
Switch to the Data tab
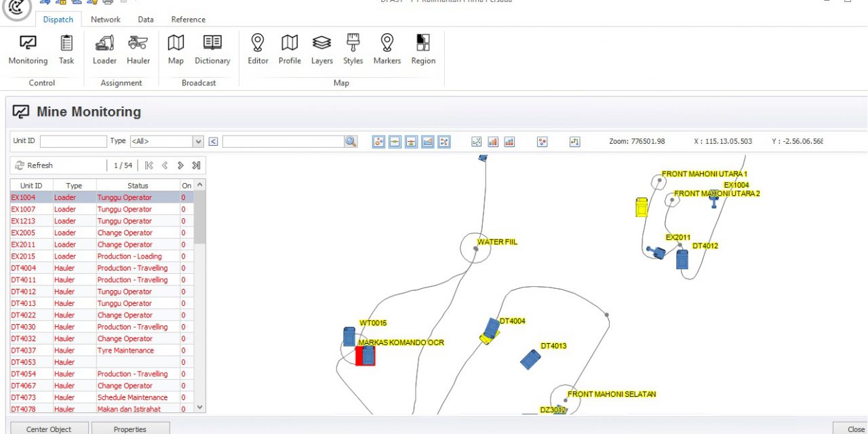[146, 20]
